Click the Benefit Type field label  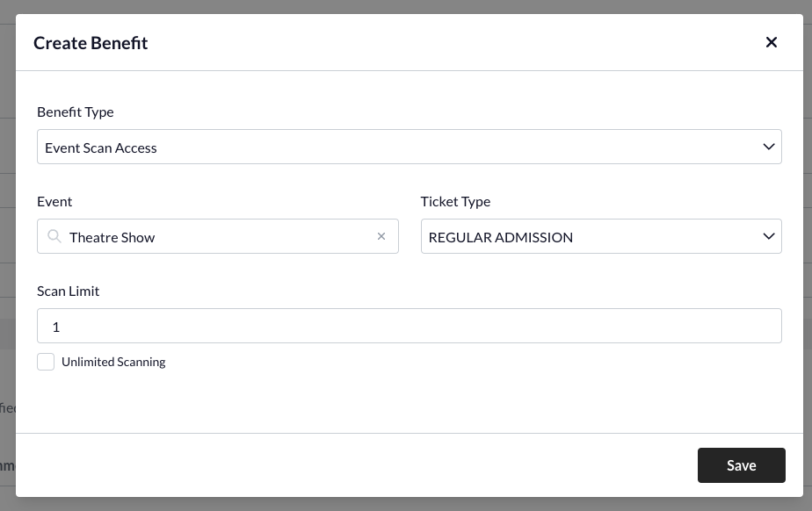coord(75,112)
